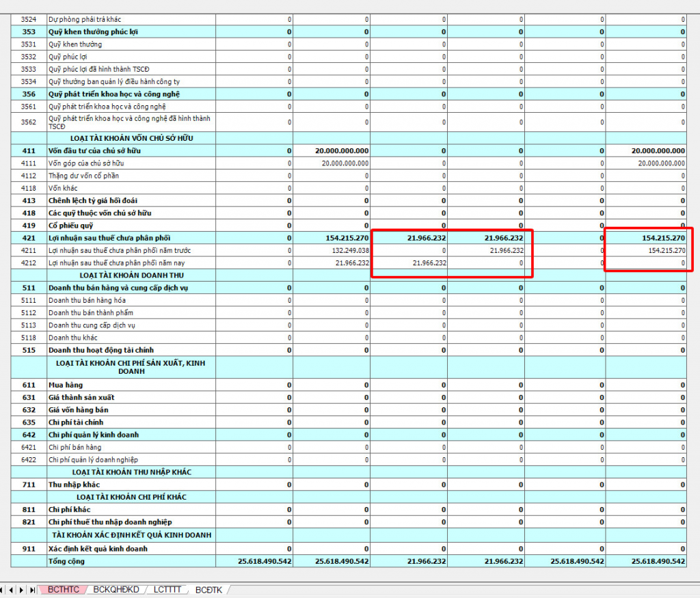Select Quỹ khen thưởng phúc lợi account 353
The image size is (700, 598).
click(131, 32)
